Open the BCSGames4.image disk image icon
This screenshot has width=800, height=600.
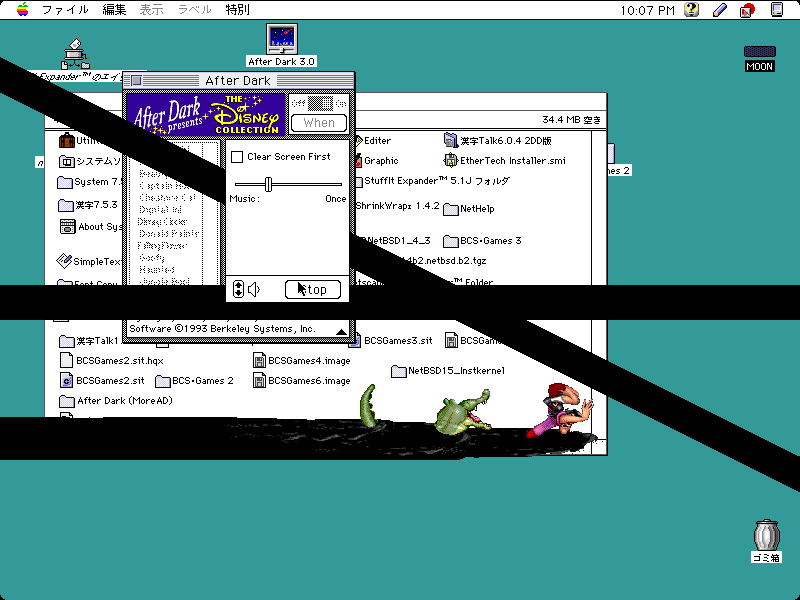[259, 360]
